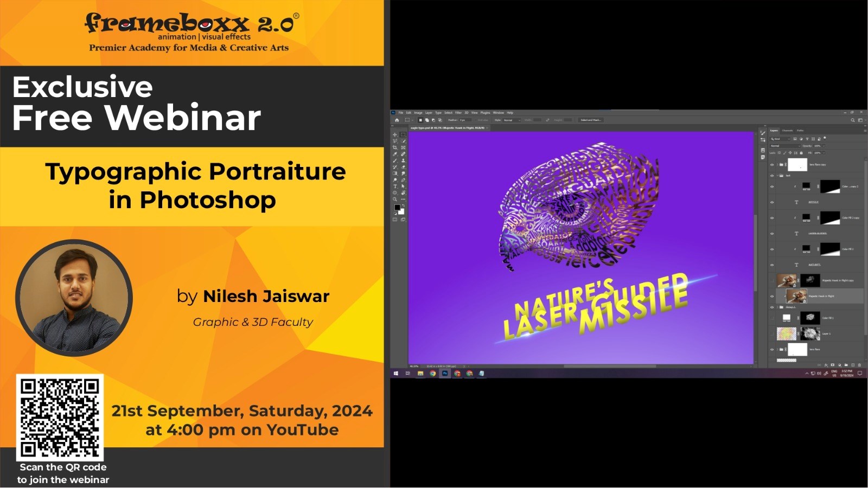This screenshot has height=488, width=868.
Task: Click the Select and Mask button
Action: pos(590,120)
